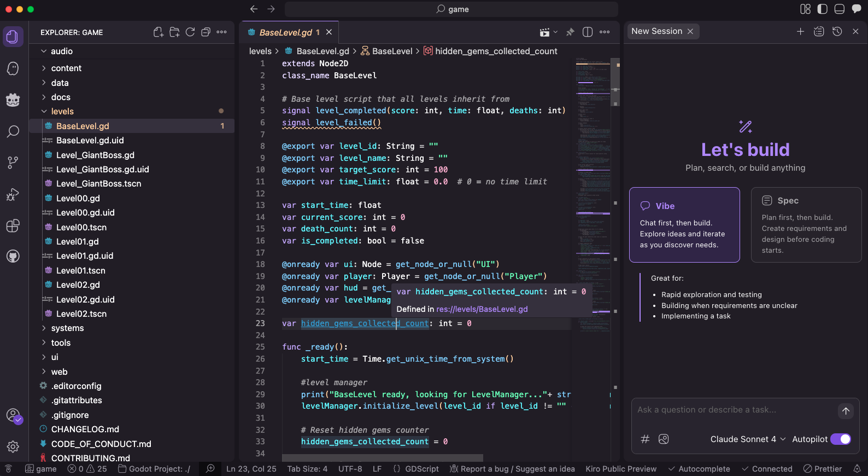868x476 pixels.
Task: Refresh the Explorer file tree
Action: (190, 32)
